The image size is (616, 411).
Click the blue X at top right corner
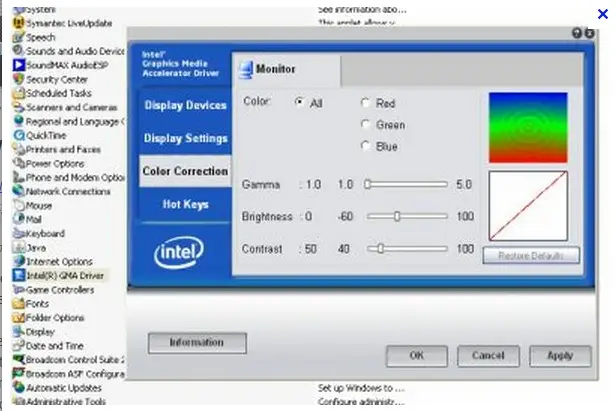coord(603,15)
